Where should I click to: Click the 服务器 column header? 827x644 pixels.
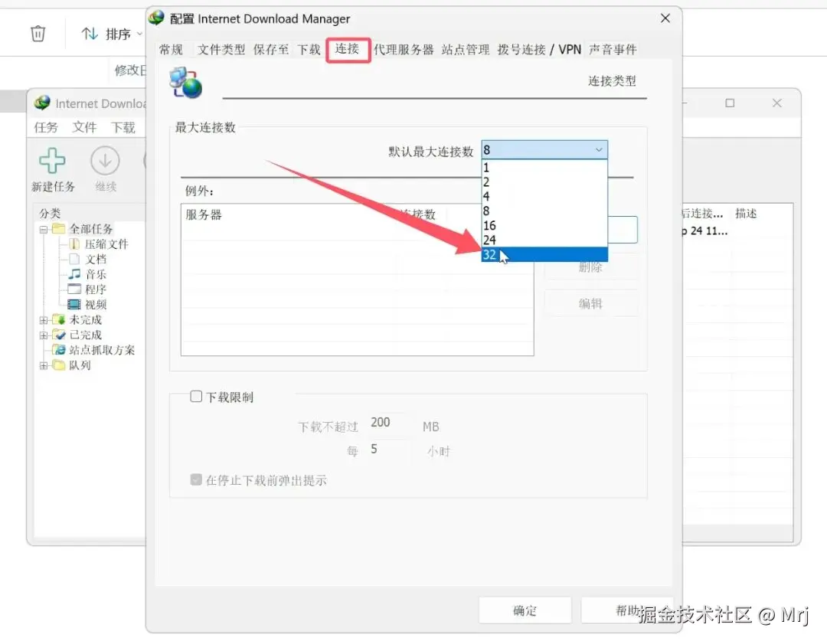(x=204, y=214)
